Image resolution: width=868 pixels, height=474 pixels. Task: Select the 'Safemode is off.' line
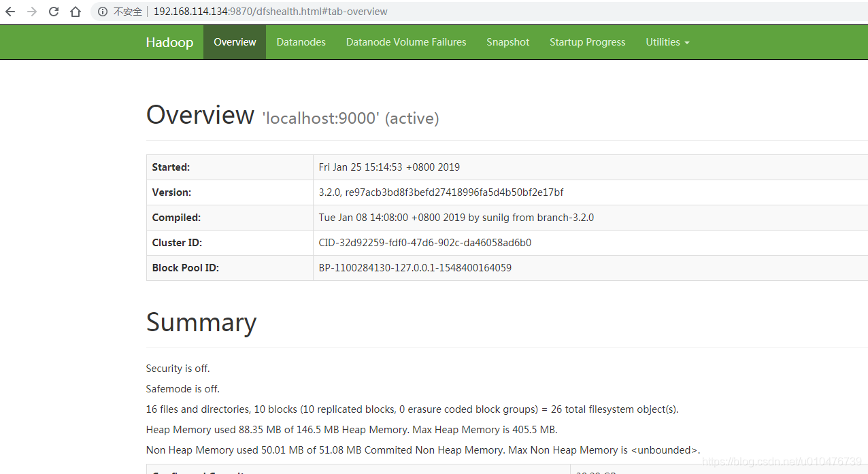pos(183,389)
